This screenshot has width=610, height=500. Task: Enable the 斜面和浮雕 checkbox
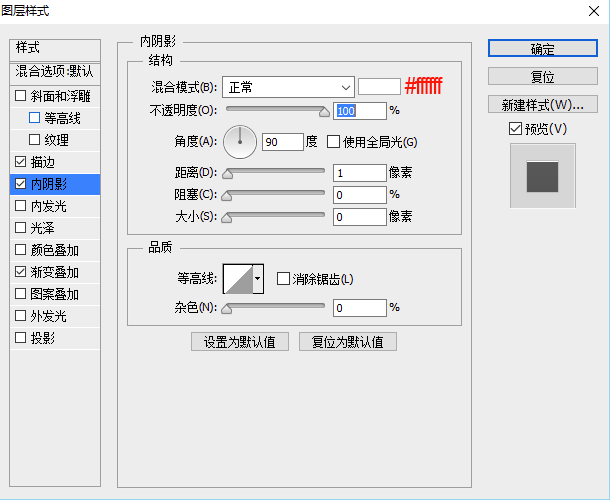pyautogui.click(x=21, y=97)
